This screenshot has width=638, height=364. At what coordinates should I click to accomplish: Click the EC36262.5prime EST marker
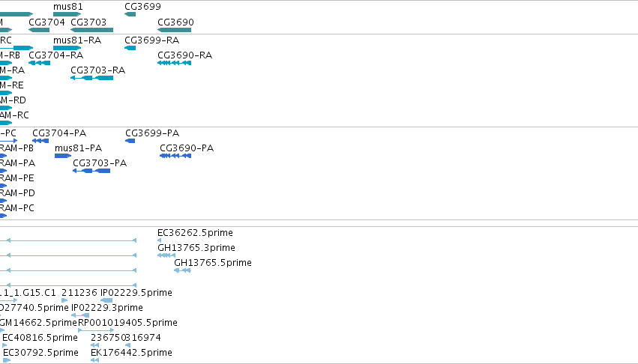[159, 240]
